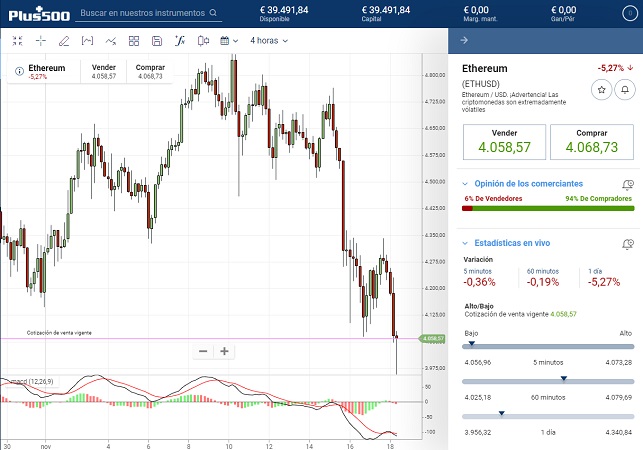This screenshot has width=643, height=450.
Task: Click the compare lines chart icon
Action: pyautogui.click(x=110, y=41)
